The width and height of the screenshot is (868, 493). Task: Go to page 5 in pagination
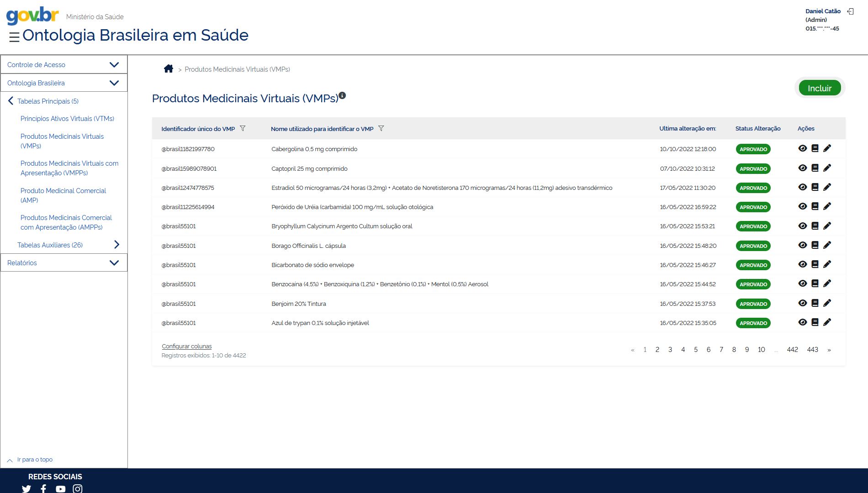[696, 350]
